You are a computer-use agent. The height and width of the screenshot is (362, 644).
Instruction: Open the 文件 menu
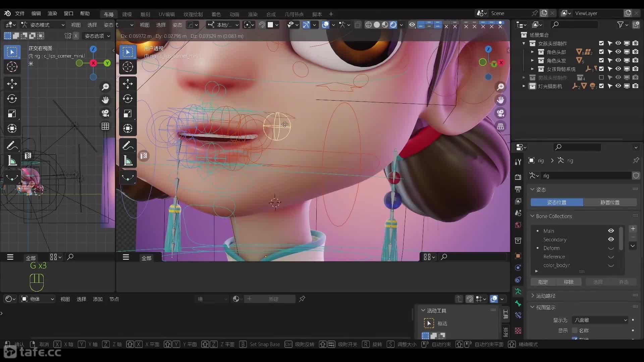point(20,13)
